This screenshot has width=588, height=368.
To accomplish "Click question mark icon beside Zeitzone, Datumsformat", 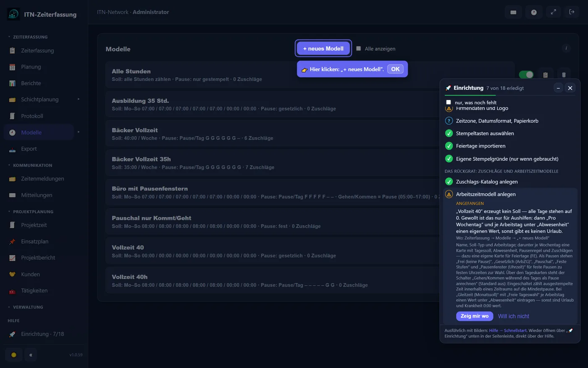I will click(449, 121).
